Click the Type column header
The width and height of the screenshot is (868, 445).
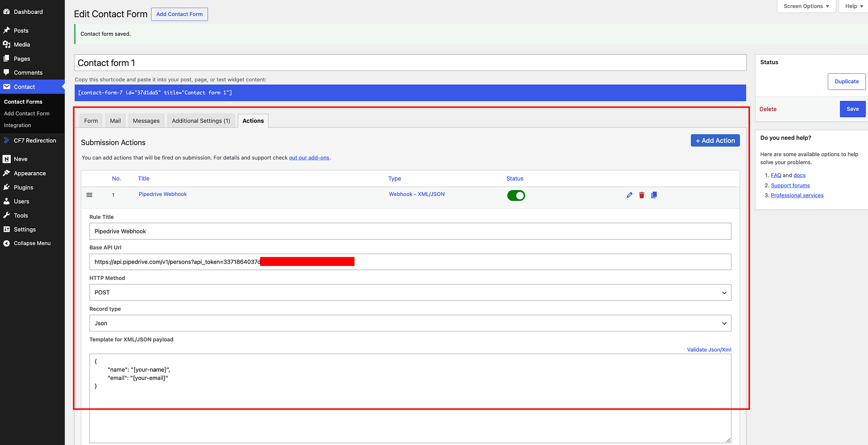coord(395,179)
